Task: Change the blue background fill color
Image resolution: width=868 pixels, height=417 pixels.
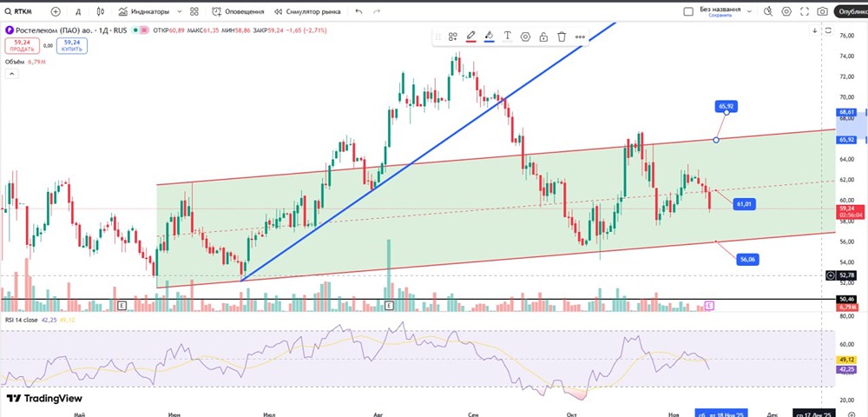Action: pyautogui.click(x=489, y=36)
